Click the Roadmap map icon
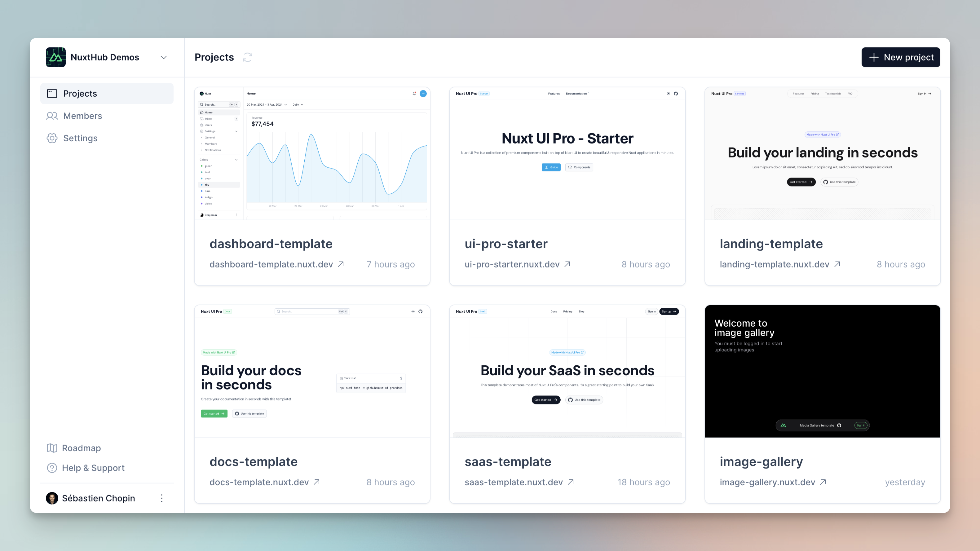The width and height of the screenshot is (980, 551). [52, 447]
